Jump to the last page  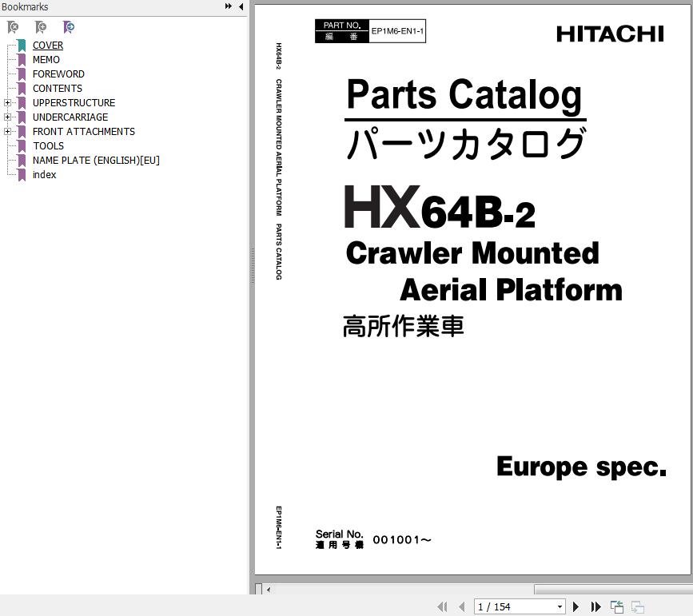point(595,607)
